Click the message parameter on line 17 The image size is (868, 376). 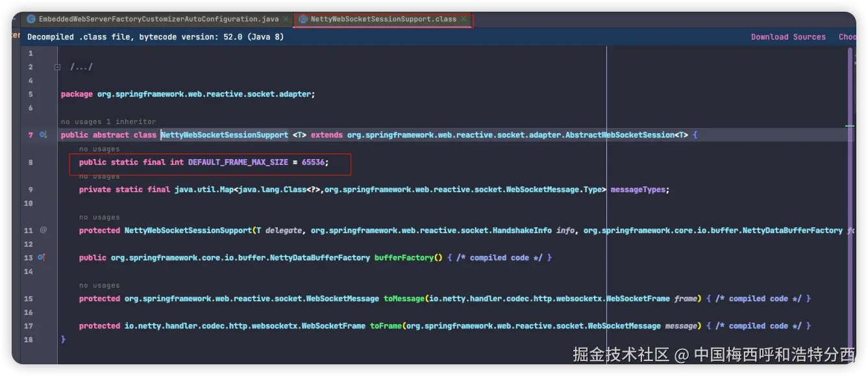(681, 326)
